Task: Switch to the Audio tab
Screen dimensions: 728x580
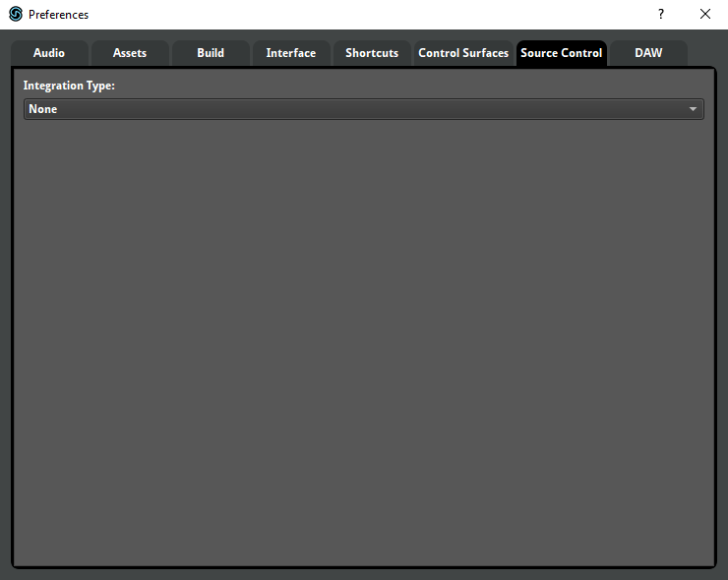Action: point(49,53)
